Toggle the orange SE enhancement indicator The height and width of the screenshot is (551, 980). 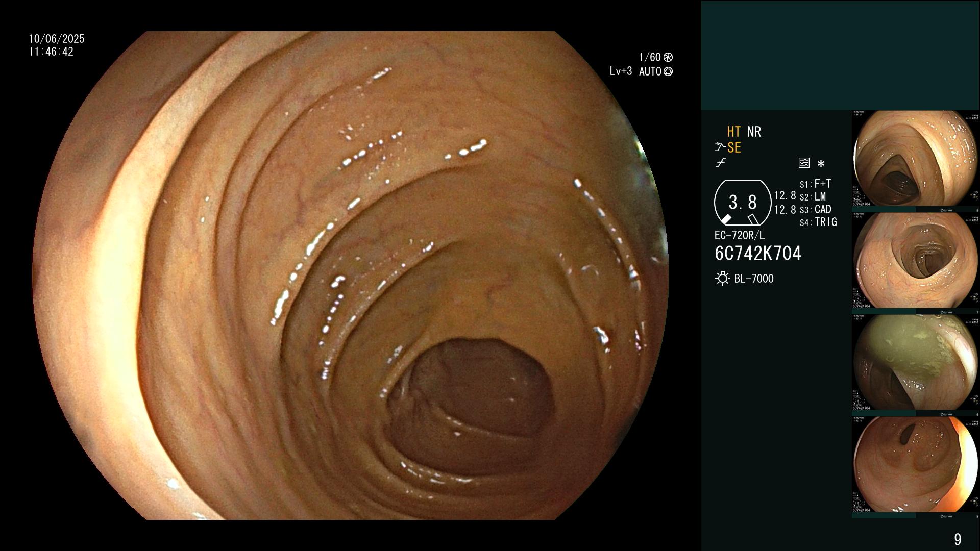(734, 147)
